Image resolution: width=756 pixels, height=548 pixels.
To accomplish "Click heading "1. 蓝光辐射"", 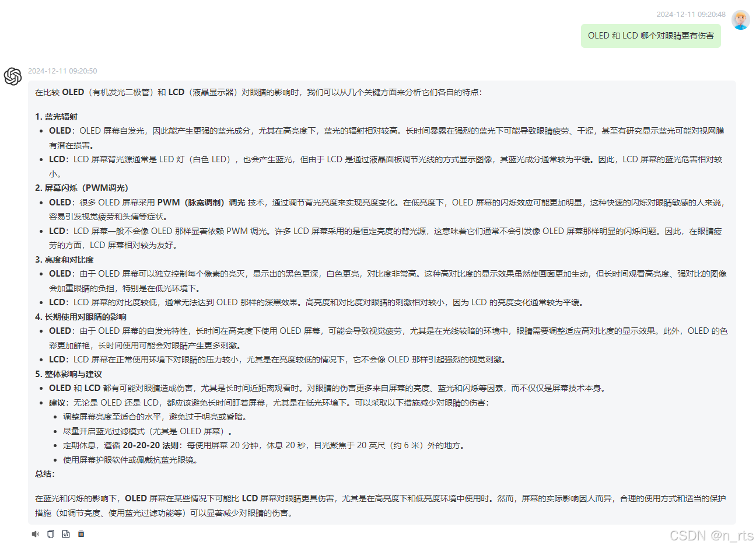I will (56, 117).
